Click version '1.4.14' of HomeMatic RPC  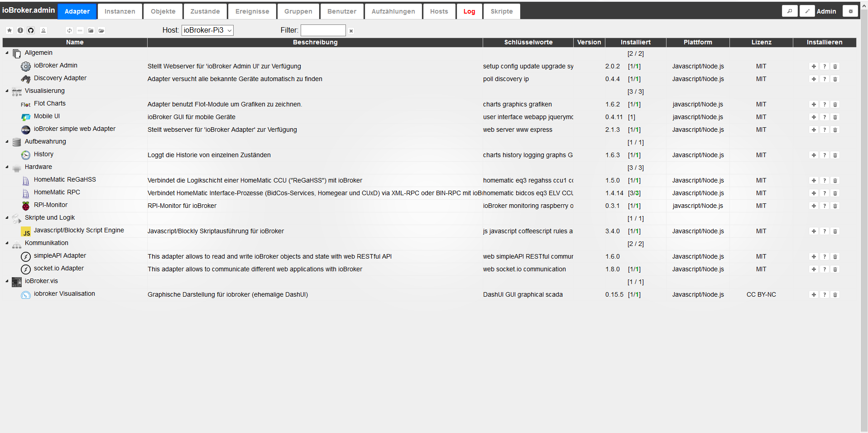(614, 193)
